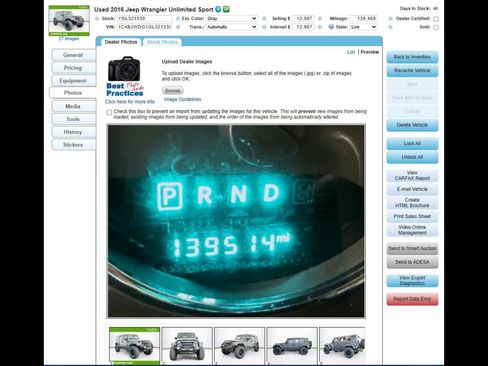Open the Photos side tab
Viewport: 488px width, 366px height.
pos(73,93)
